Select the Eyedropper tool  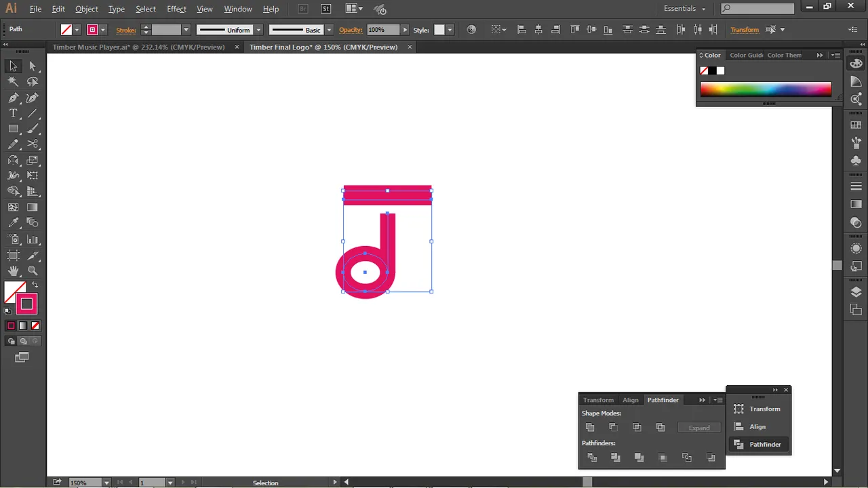[13, 223]
